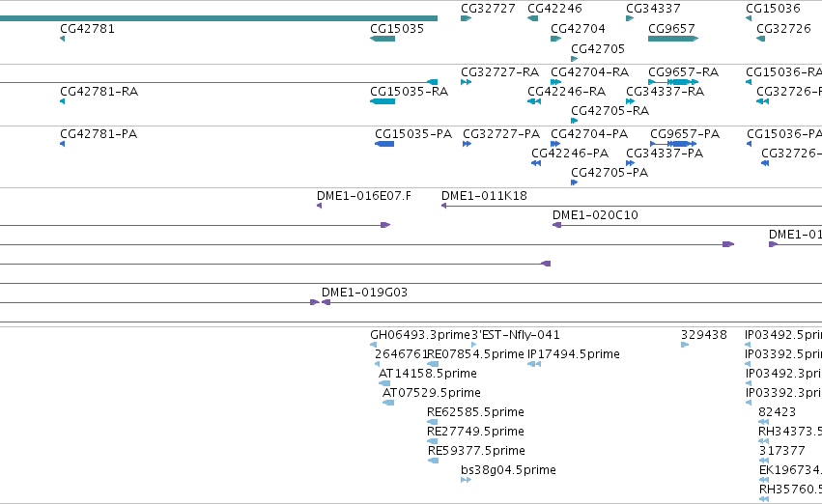Click the CG42246-PA protein label
This screenshot has width=822, height=504.
pos(570,154)
